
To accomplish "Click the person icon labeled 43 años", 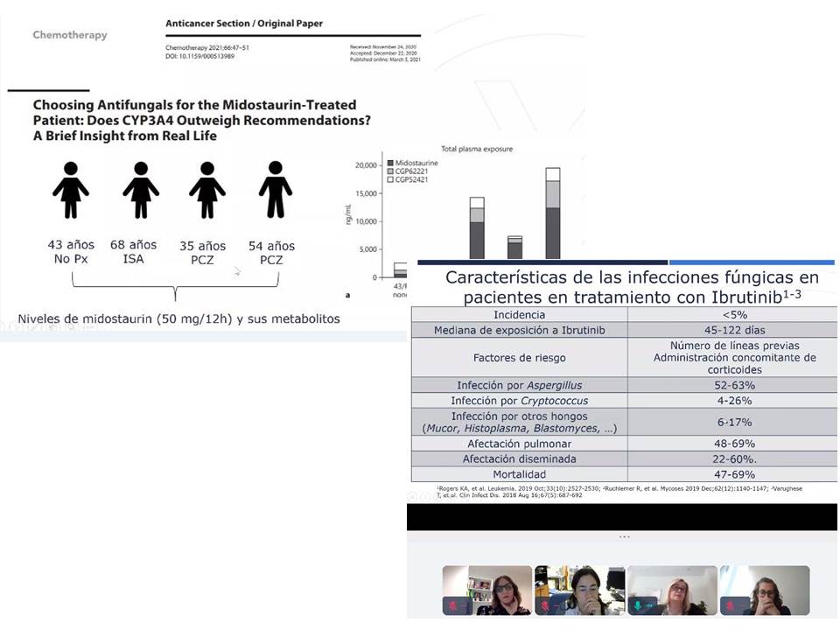I will click(70, 189).
